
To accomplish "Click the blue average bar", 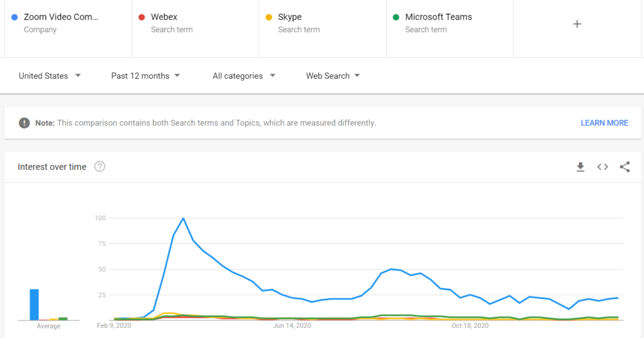I will (x=35, y=305).
